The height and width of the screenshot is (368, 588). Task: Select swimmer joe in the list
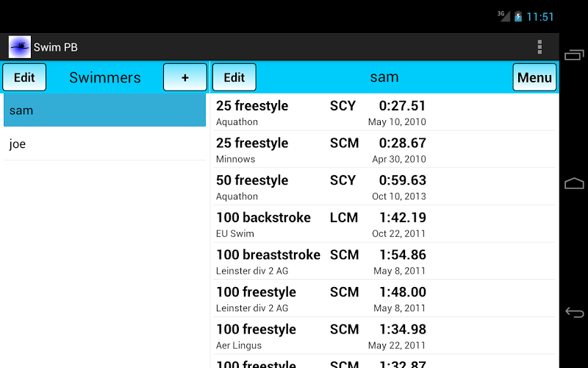(104, 144)
